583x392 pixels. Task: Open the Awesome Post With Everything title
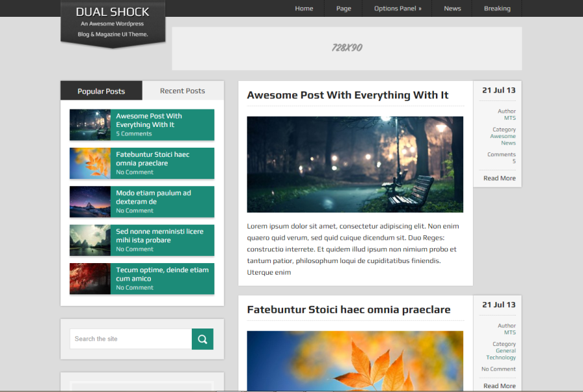pos(347,95)
